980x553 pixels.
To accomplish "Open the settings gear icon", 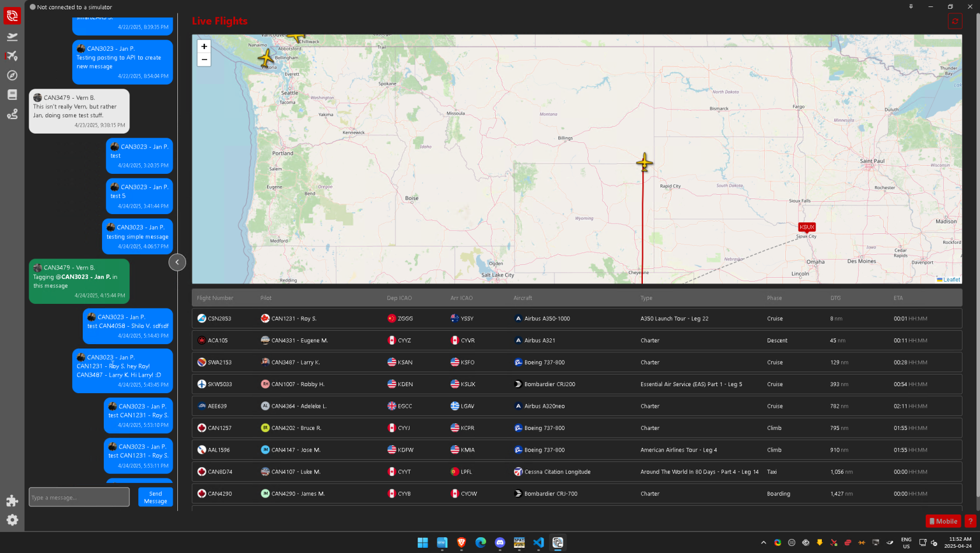I will pos(12,520).
